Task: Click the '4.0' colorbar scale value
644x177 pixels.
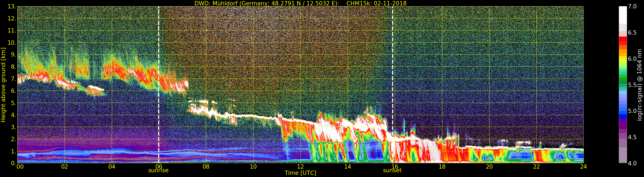Action: click(x=632, y=163)
